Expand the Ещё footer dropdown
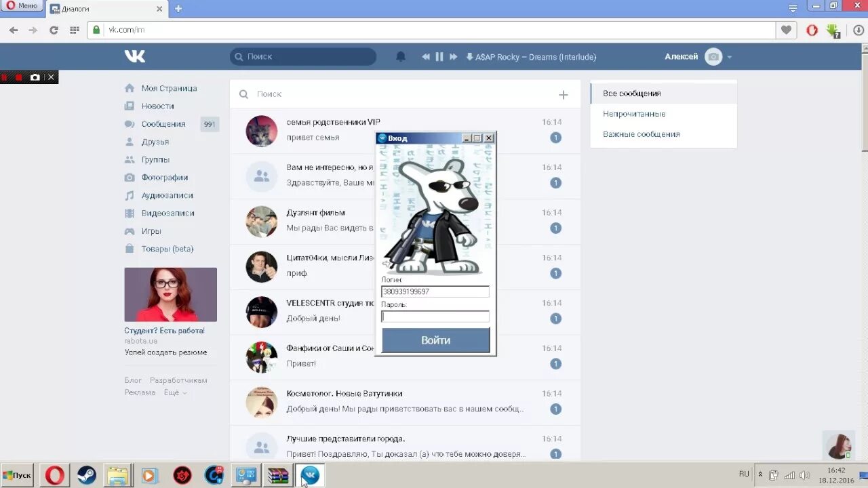Image resolution: width=868 pixels, height=488 pixels. tap(175, 392)
